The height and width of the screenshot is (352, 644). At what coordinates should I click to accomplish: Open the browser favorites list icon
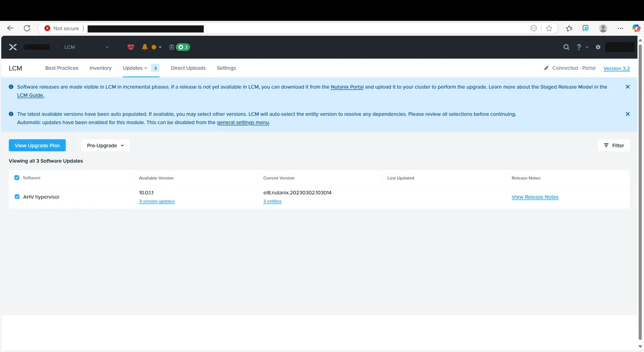click(569, 28)
